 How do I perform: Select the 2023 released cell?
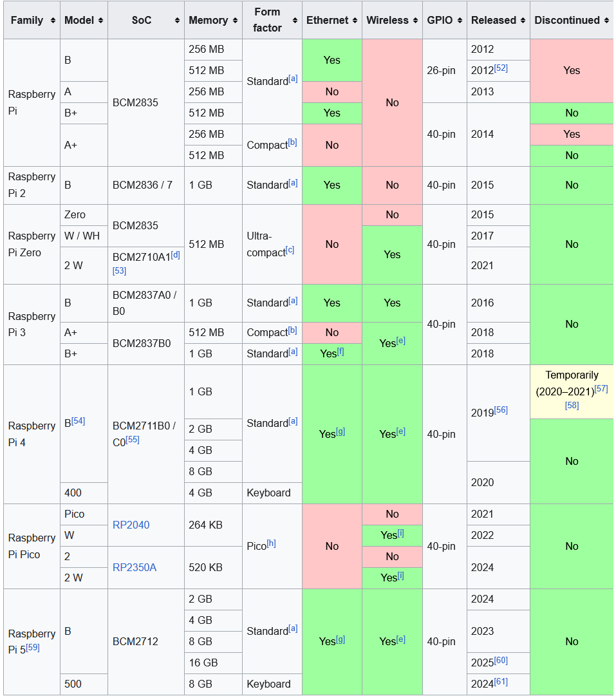(x=498, y=631)
